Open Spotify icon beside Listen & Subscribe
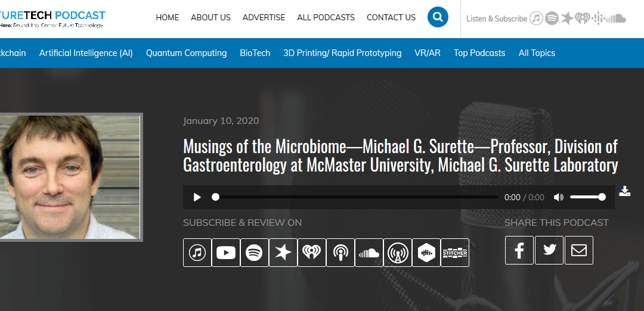The width and height of the screenshot is (644, 311). 552,18
